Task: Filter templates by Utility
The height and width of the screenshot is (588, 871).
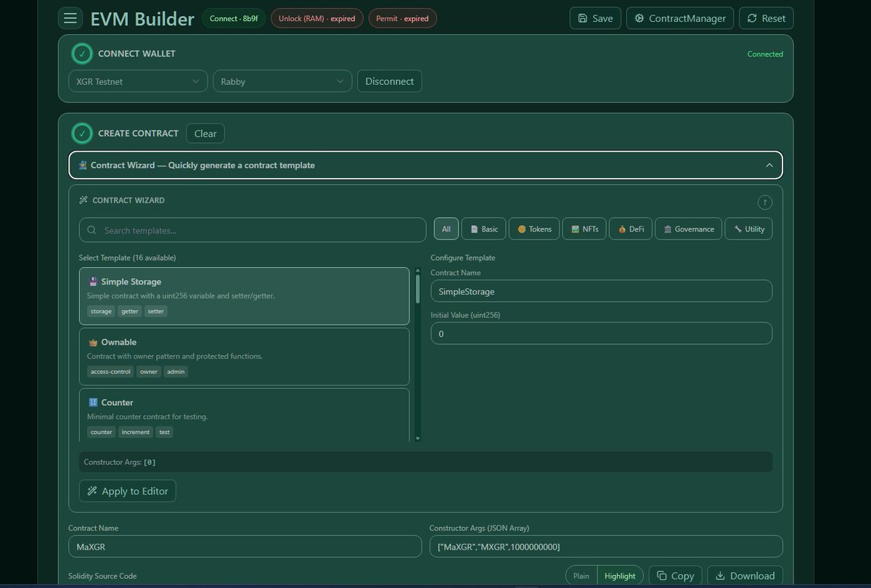Action: (749, 229)
